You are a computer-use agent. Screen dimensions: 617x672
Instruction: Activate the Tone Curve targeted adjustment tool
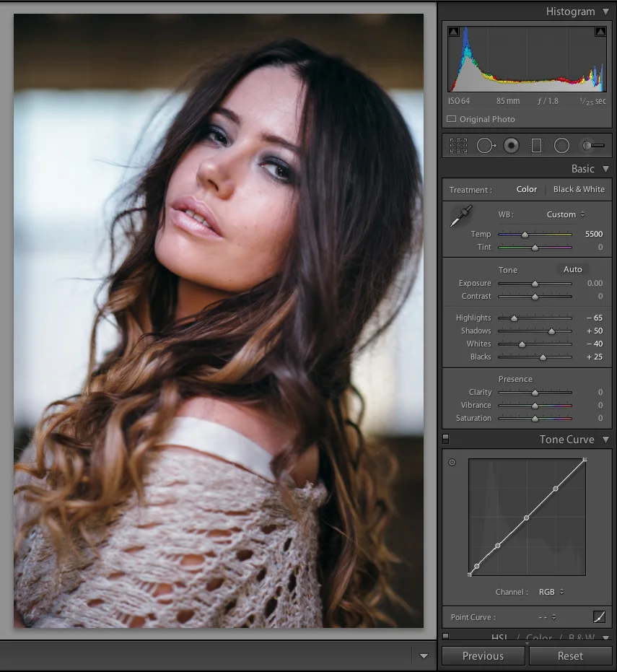(x=452, y=462)
